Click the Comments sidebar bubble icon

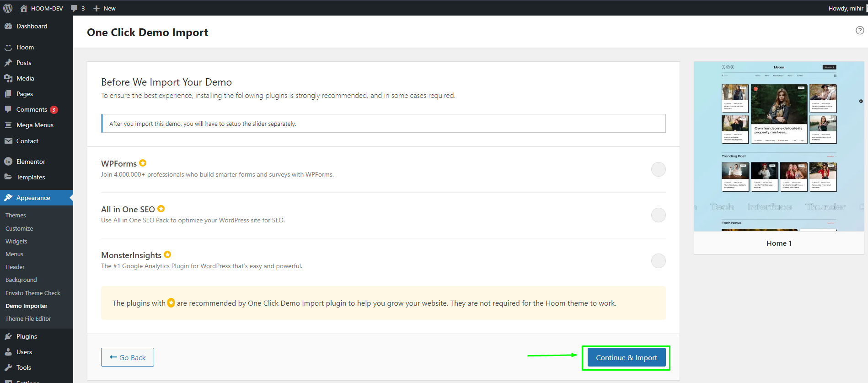click(8, 109)
